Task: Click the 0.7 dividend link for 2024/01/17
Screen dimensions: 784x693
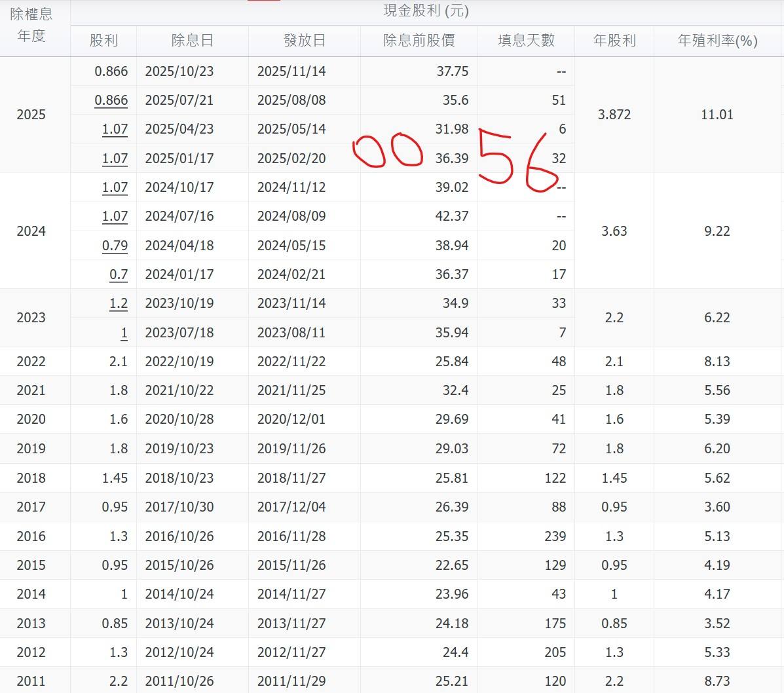Action: tap(118, 274)
